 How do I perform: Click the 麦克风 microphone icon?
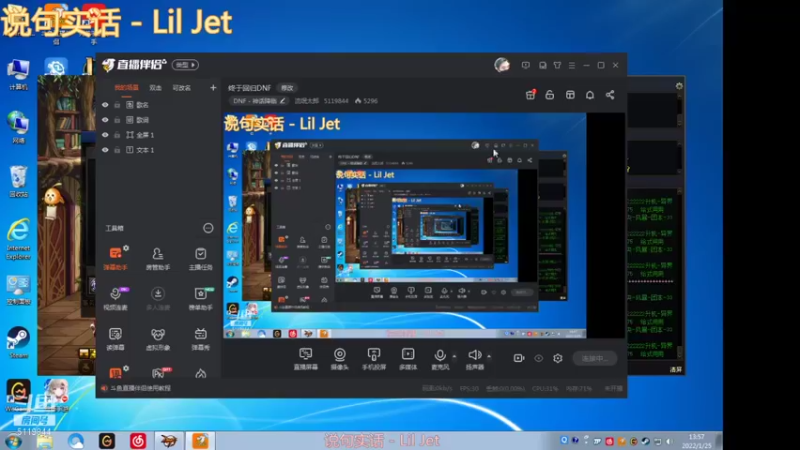click(x=440, y=355)
